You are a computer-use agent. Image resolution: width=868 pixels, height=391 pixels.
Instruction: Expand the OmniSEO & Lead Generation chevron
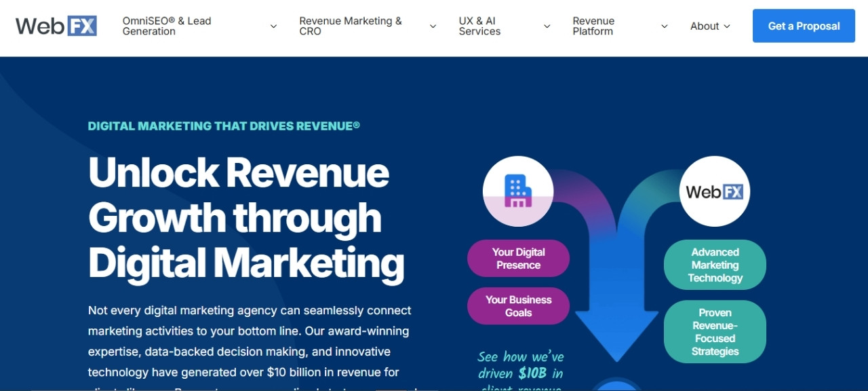tap(273, 26)
